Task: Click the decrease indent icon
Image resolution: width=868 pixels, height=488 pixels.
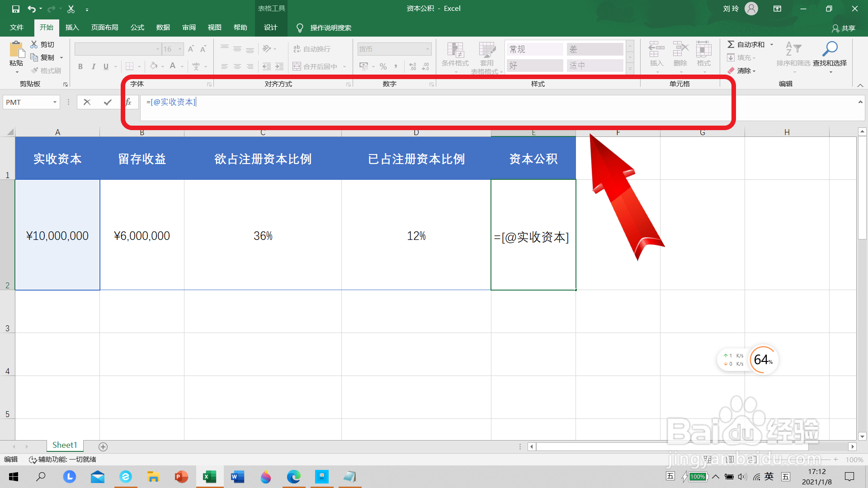Action: (267, 66)
